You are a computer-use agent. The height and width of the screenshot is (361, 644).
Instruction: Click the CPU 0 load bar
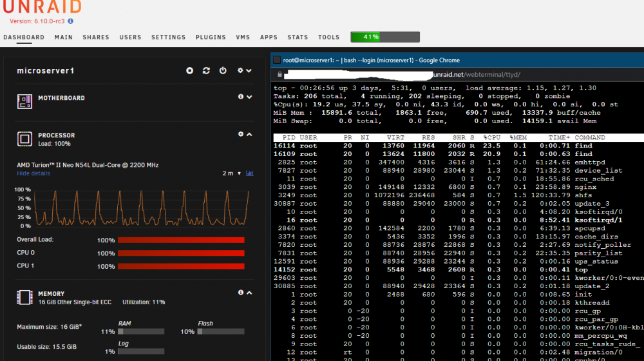click(x=181, y=253)
